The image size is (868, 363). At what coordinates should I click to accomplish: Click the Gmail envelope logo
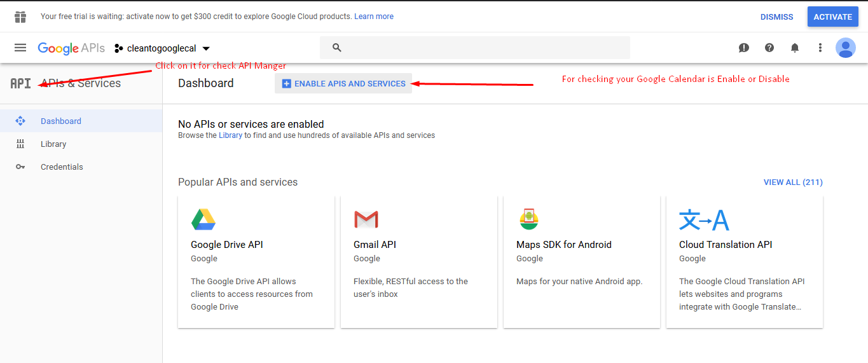(x=366, y=219)
